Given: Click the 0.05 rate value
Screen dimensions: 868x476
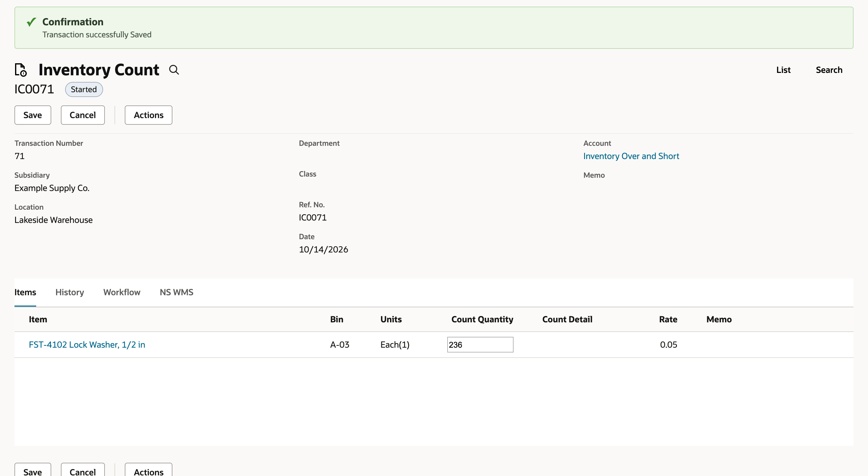Looking at the screenshot, I should click(x=668, y=344).
